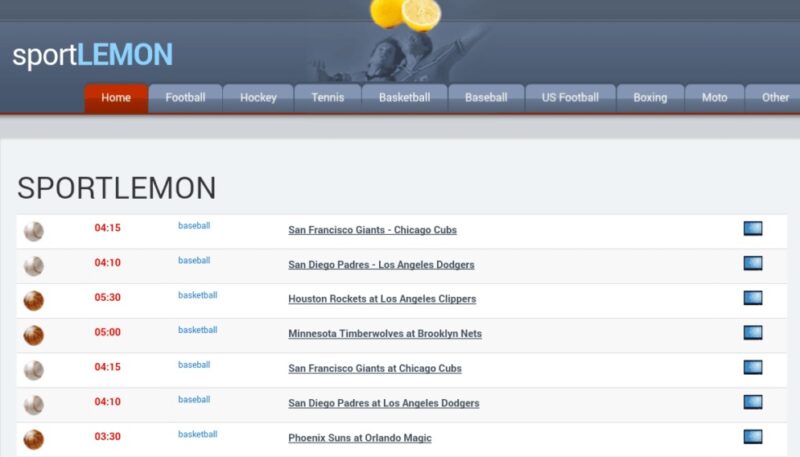Select the Moto tab
800x457 pixels.
(714, 98)
